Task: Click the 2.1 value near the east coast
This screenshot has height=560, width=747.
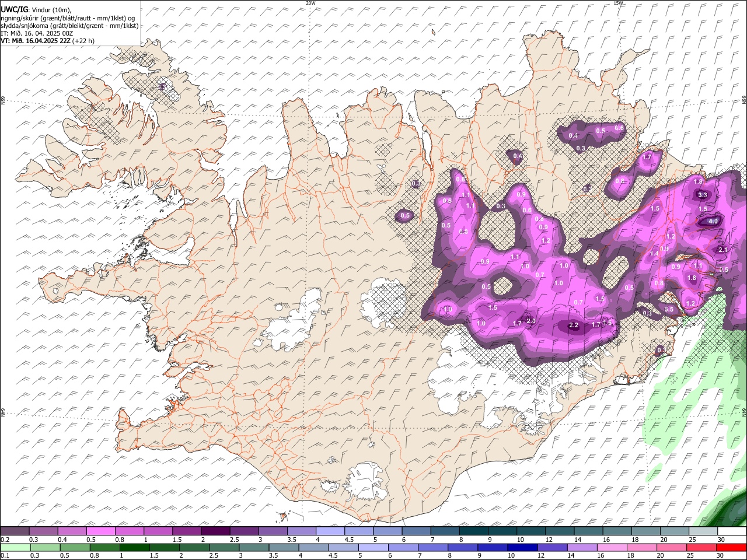Action: pyautogui.click(x=723, y=249)
